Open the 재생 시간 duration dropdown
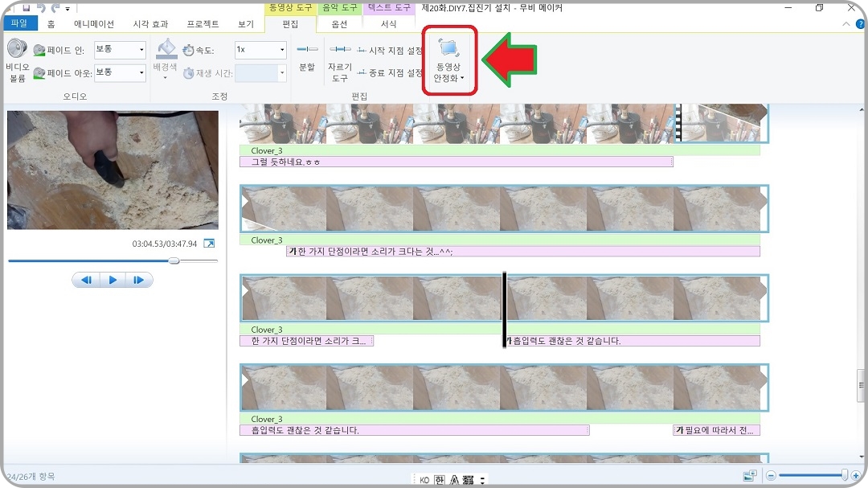This screenshot has height=488, width=868. [x=282, y=73]
